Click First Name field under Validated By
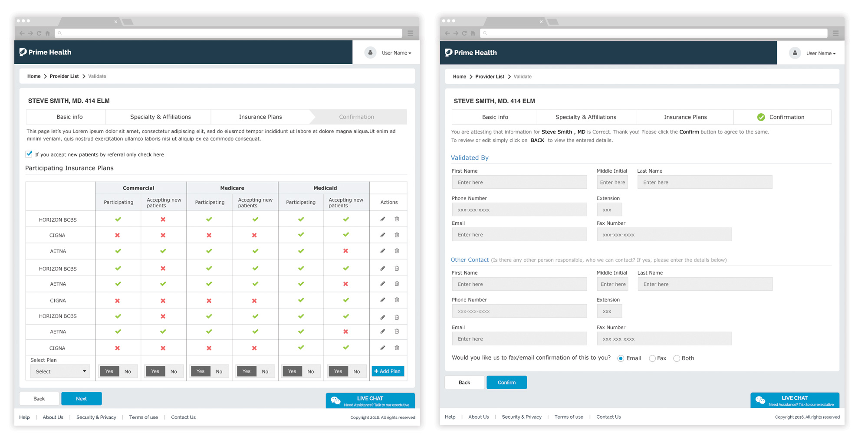The height and width of the screenshot is (443, 868). [x=519, y=182]
